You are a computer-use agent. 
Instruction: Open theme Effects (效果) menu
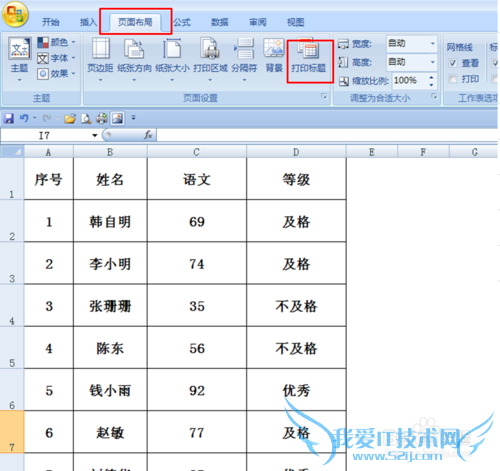click(x=56, y=74)
